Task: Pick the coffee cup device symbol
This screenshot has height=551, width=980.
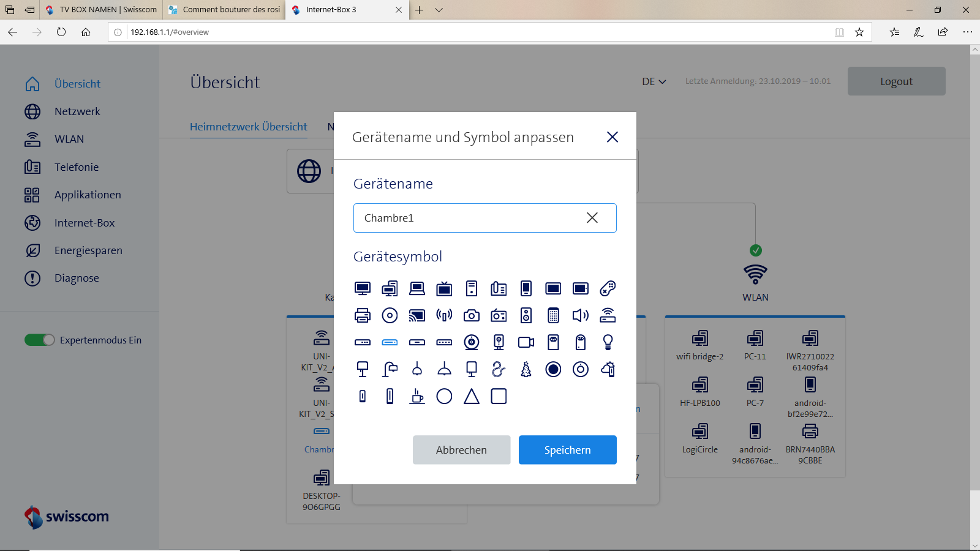Action: (417, 396)
